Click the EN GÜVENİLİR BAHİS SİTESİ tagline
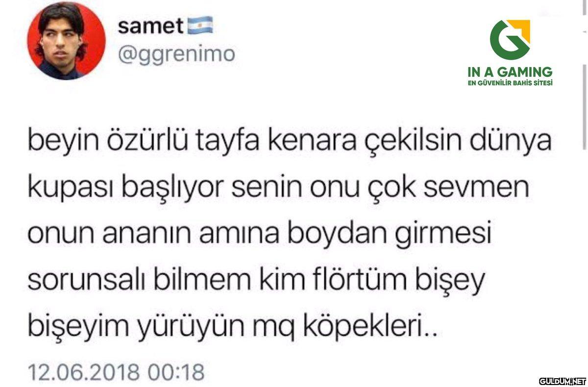This screenshot has width=588, height=387. tap(510, 83)
